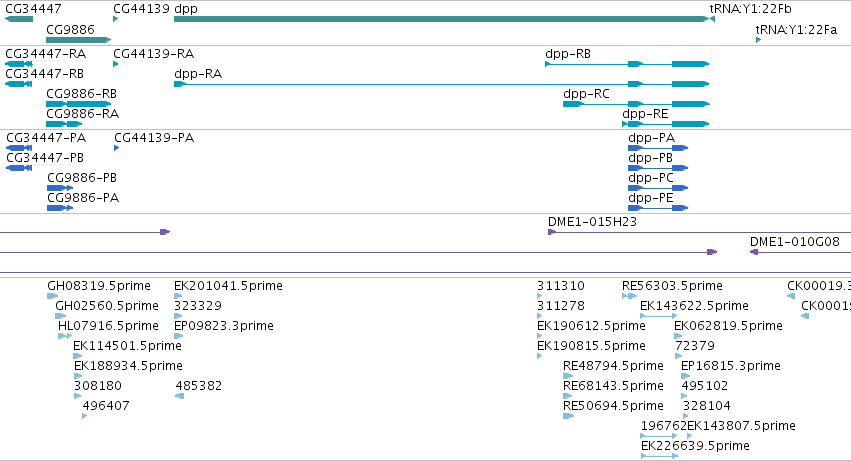Select feature label 485382
851x461 pixels.
(x=199, y=386)
